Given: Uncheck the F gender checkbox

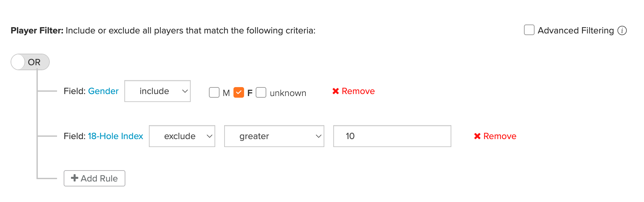Looking at the screenshot, I should (x=239, y=92).
